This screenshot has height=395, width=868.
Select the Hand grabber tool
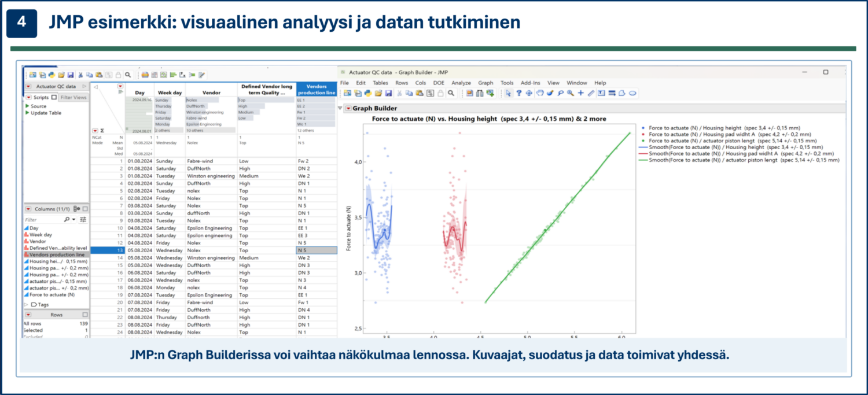[540, 93]
